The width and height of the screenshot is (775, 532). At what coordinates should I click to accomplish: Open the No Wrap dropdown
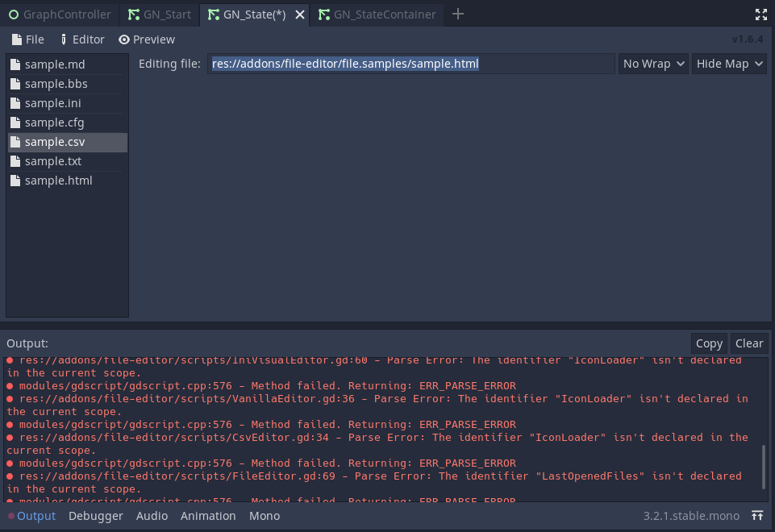(x=652, y=63)
